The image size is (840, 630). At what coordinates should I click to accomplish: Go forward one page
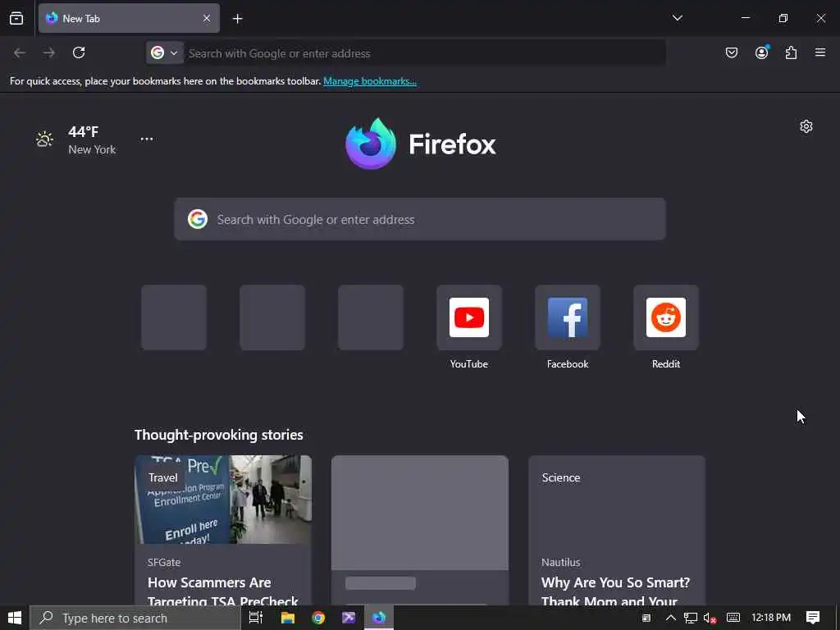pyautogui.click(x=49, y=52)
